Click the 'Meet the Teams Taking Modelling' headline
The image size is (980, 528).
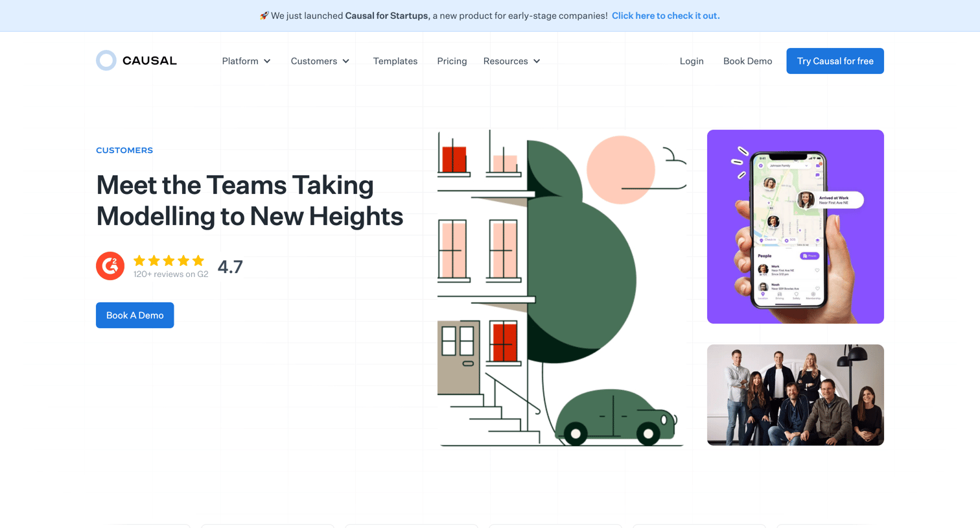pyautogui.click(x=250, y=200)
